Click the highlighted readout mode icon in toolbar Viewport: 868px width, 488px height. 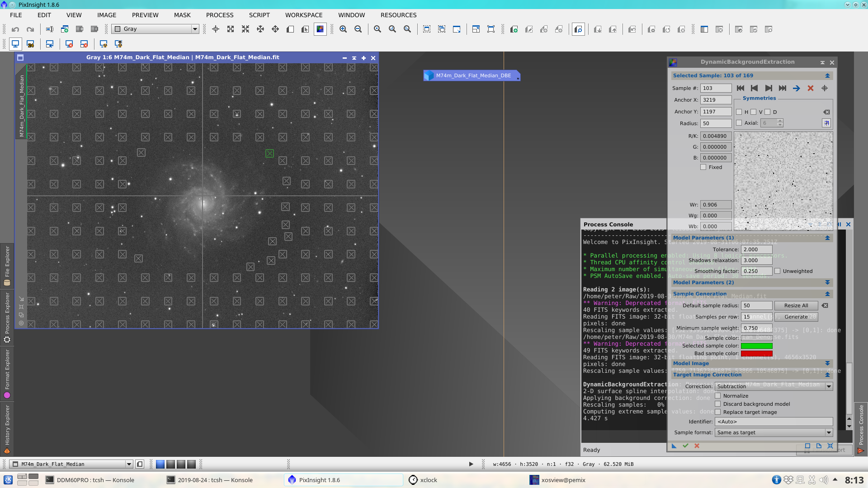(578, 29)
